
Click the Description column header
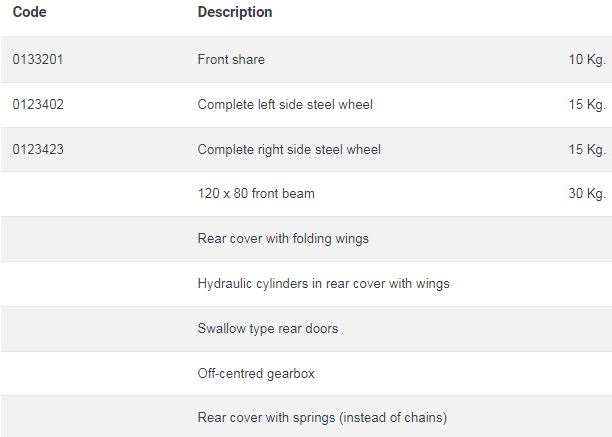tap(235, 13)
